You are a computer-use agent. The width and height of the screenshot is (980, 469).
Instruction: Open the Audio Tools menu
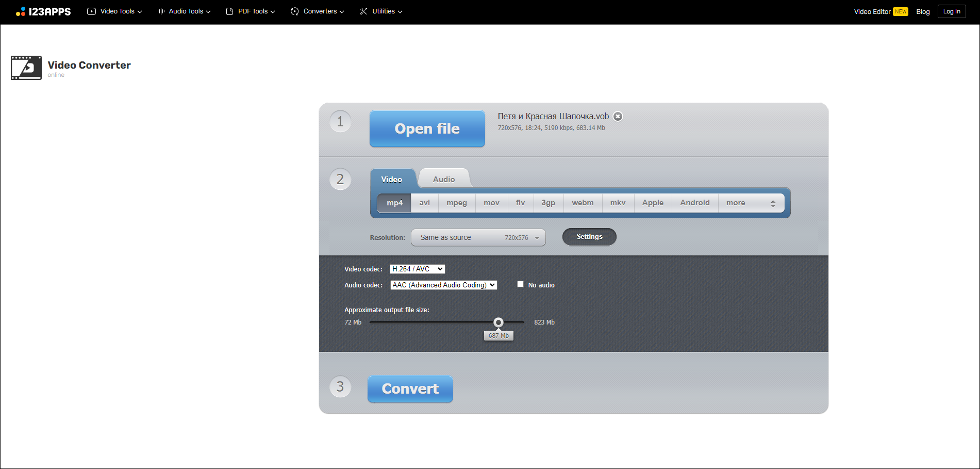pyautogui.click(x=184, y=11)
